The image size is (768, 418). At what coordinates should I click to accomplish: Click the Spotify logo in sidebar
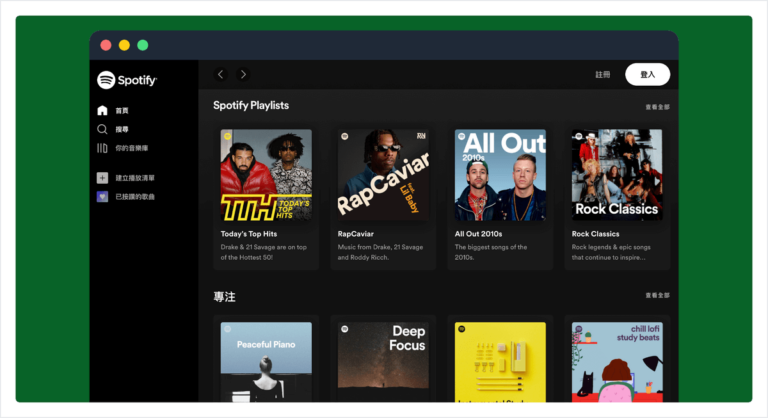tap(127, 80)
